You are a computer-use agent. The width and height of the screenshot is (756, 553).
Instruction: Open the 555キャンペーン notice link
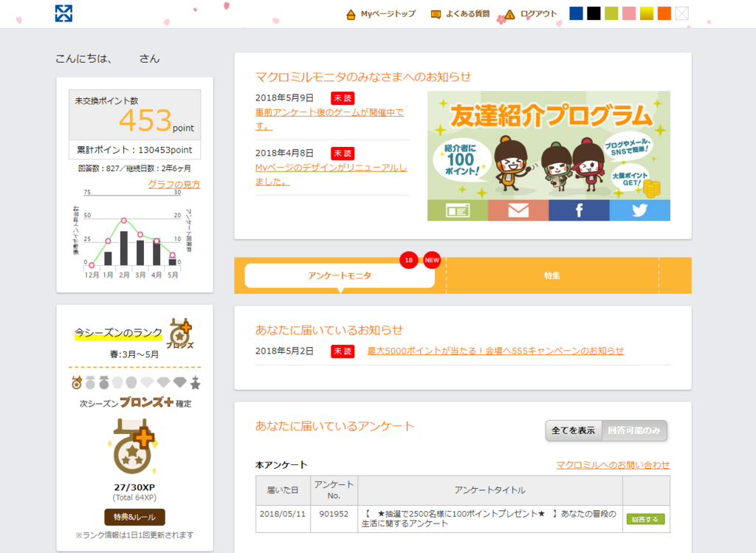coord(495,351)
